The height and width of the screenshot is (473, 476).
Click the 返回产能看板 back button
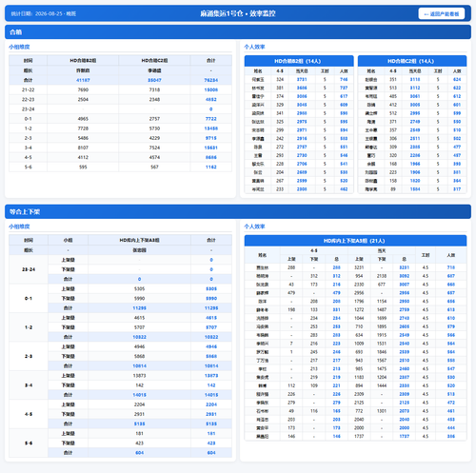coord(442,13)
